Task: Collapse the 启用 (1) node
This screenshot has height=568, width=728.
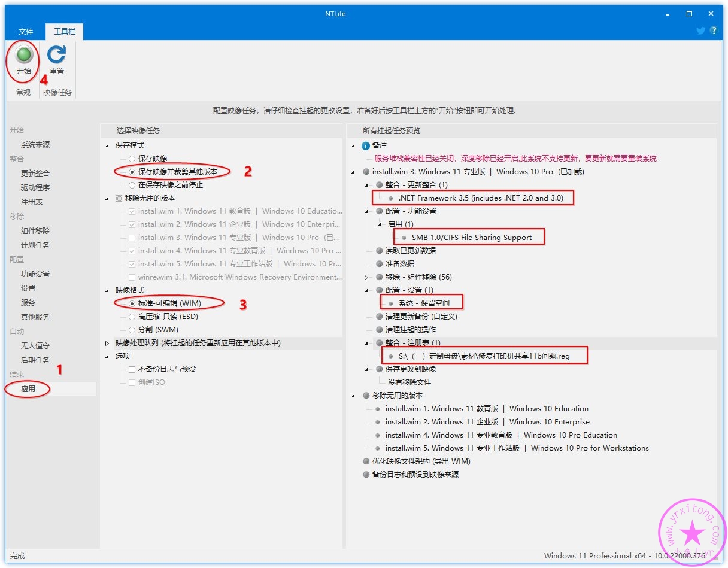Action: click(381, 224)
